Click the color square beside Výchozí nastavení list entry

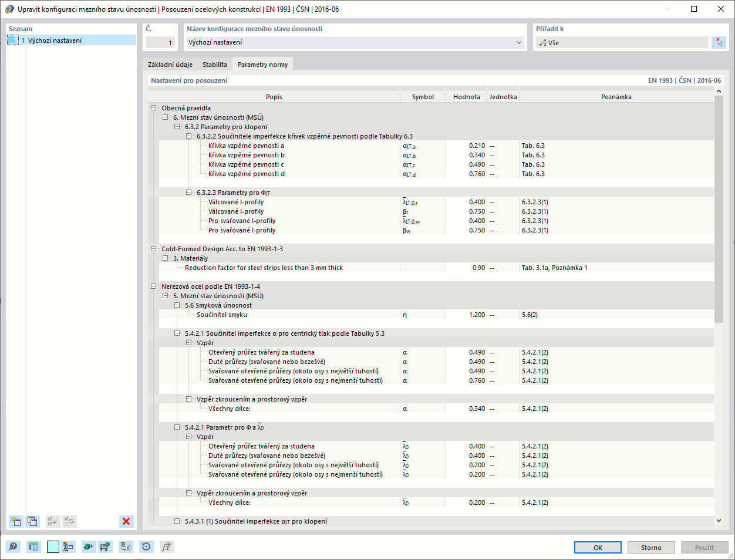pyautogui.click(x=14, y=41)
